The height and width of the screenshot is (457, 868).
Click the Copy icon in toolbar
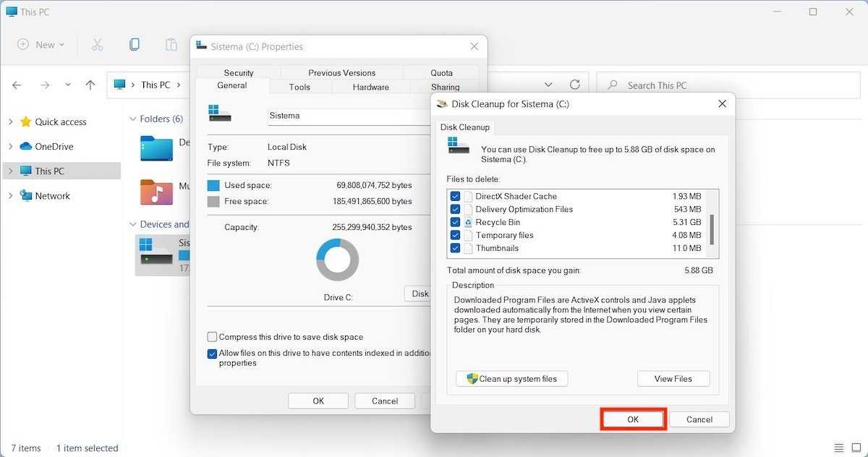135,45
